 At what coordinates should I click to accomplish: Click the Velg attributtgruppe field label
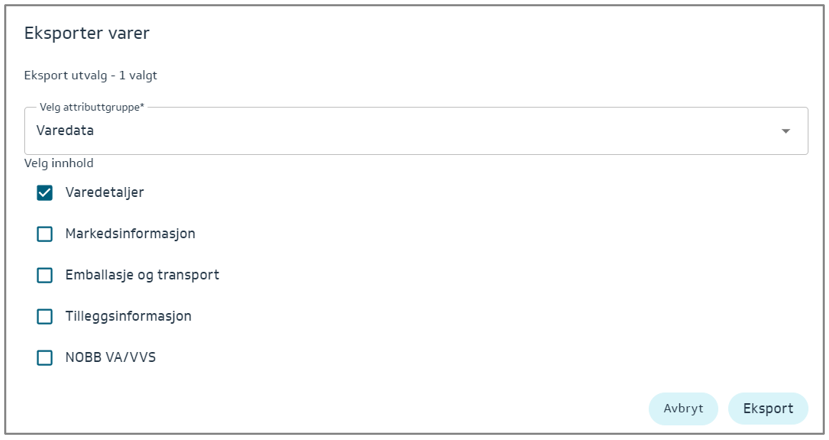[92, 107]
